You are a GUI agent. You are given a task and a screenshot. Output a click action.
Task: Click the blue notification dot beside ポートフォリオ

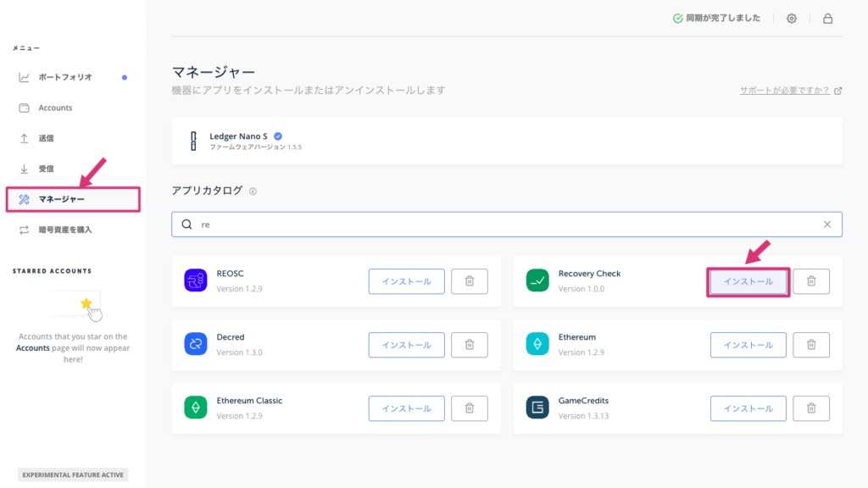(125, 77)
